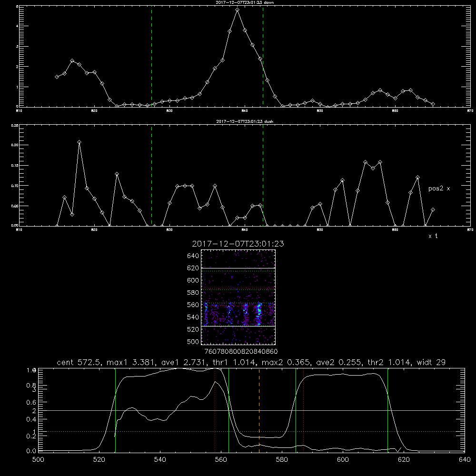
Task: Click the green vertical line near 562 in bottom plot
Action: tap(228, 410)
